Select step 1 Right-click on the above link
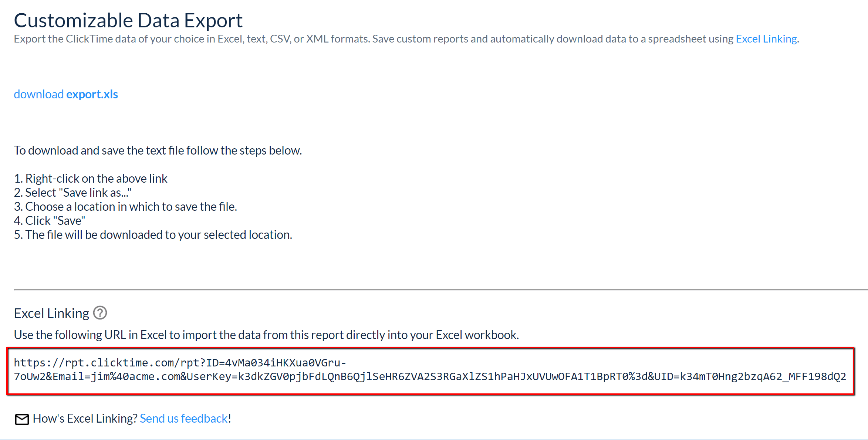 point(91,179)
